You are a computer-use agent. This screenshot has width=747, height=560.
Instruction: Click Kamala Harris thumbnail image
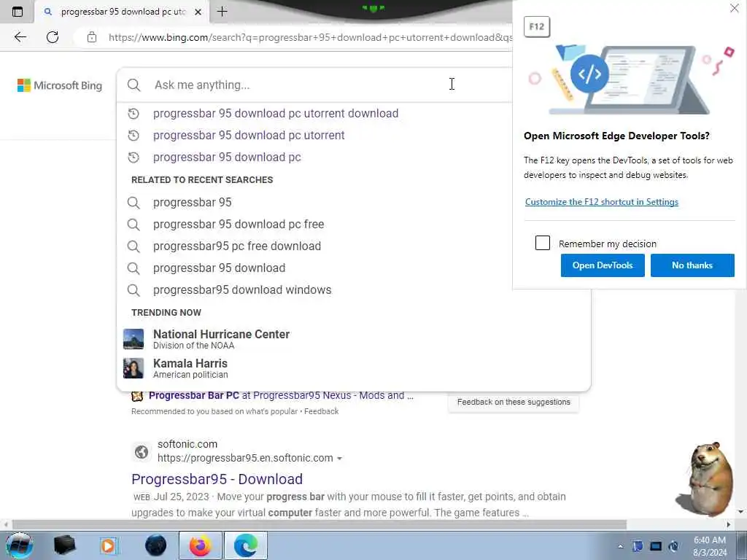coord(133,368)
